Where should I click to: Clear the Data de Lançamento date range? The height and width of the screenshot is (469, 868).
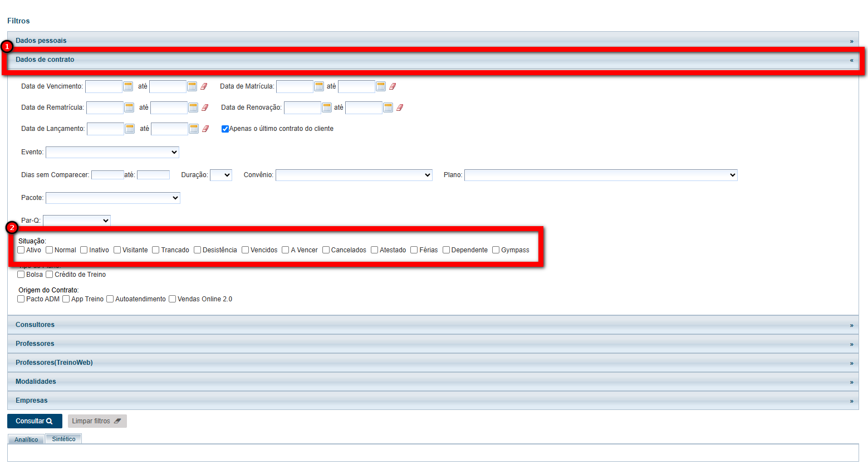205,129
